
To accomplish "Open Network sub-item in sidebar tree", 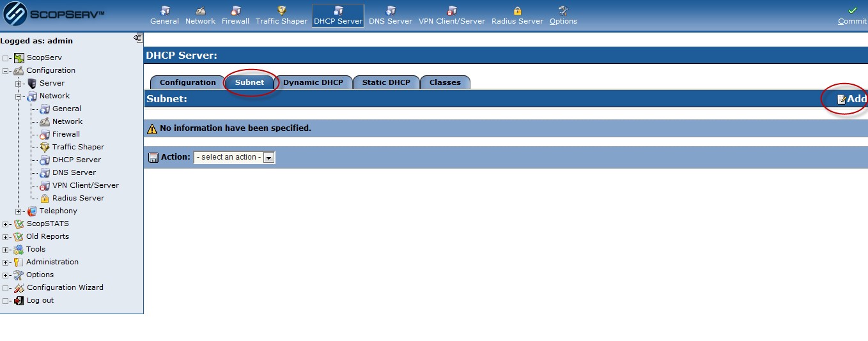I will pos(67,121).
